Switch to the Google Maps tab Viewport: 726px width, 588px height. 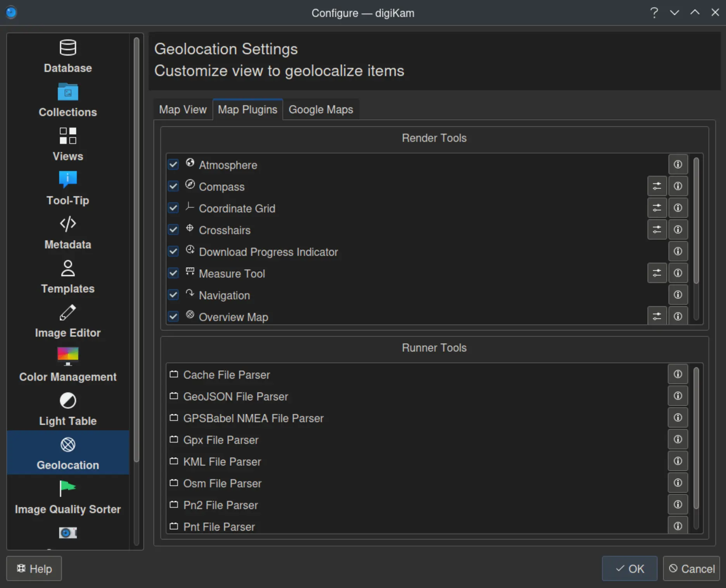click(321, 109)
